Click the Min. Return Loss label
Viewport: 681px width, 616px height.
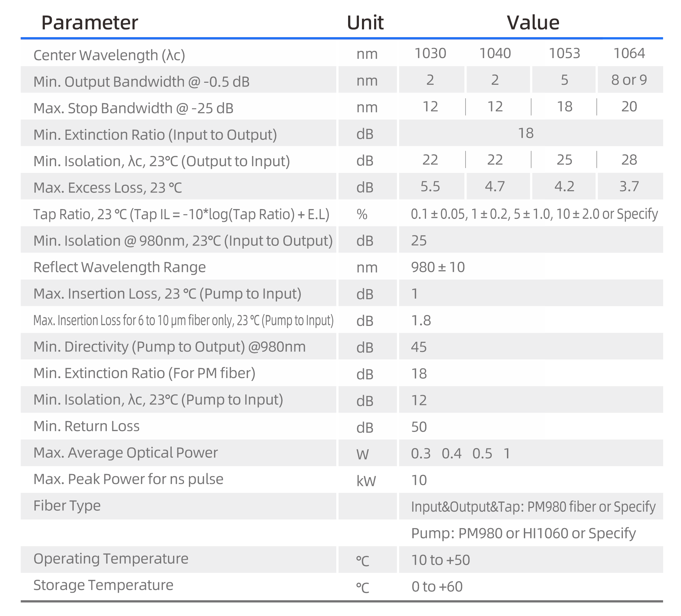pyautogui.click(x=87, y=426)
